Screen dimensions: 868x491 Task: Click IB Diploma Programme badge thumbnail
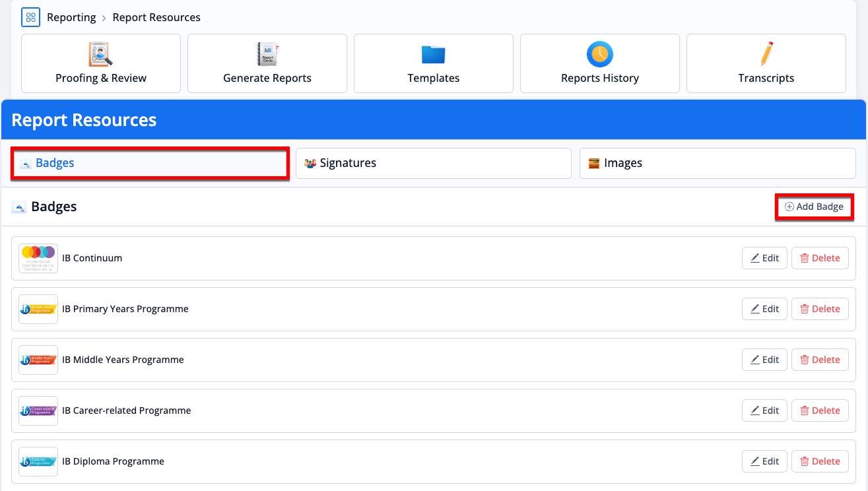point(38,461)
